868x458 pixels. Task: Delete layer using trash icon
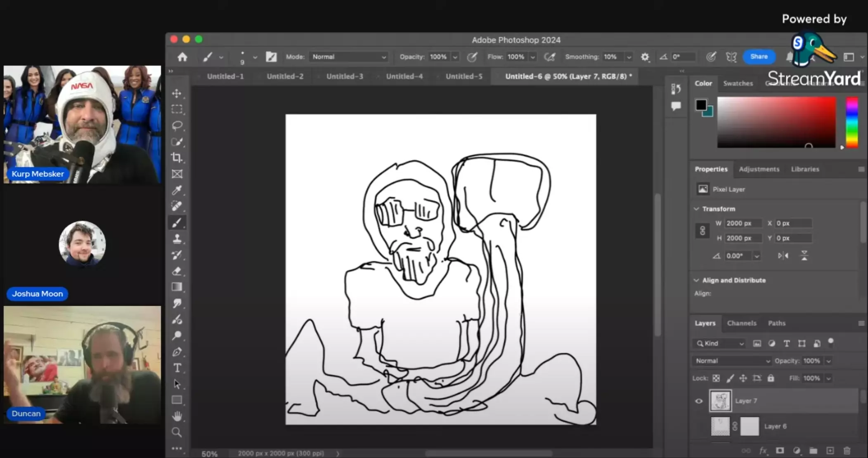pyautogui.click(x=847, y=451)
